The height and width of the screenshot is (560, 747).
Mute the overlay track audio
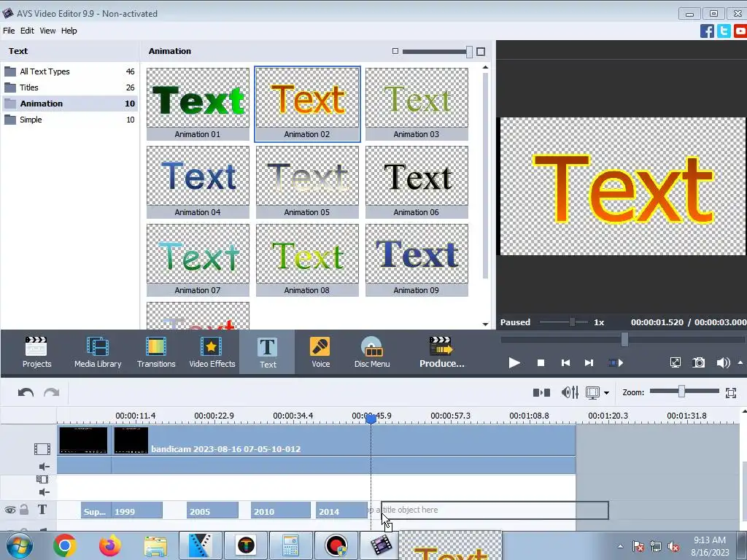(44, 492)
